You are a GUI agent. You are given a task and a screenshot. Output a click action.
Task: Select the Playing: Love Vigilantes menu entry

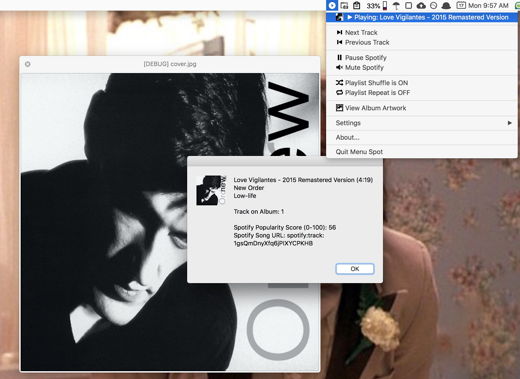pos(422,17)
